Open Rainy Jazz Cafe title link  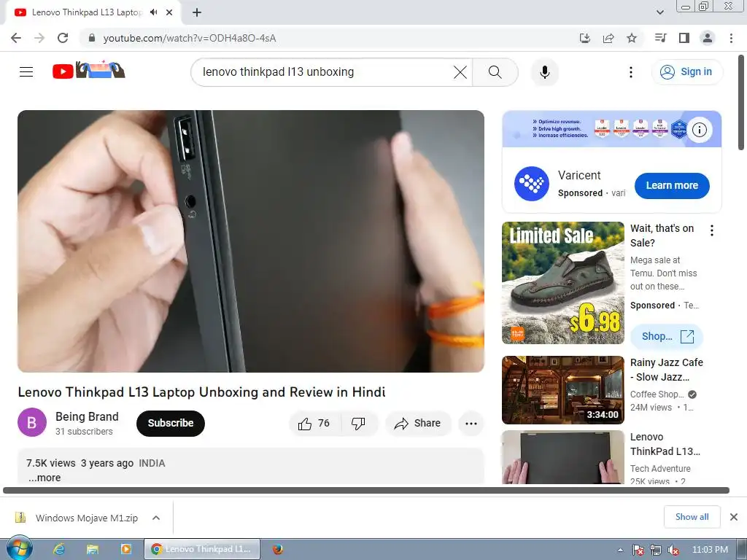(666, 370)
